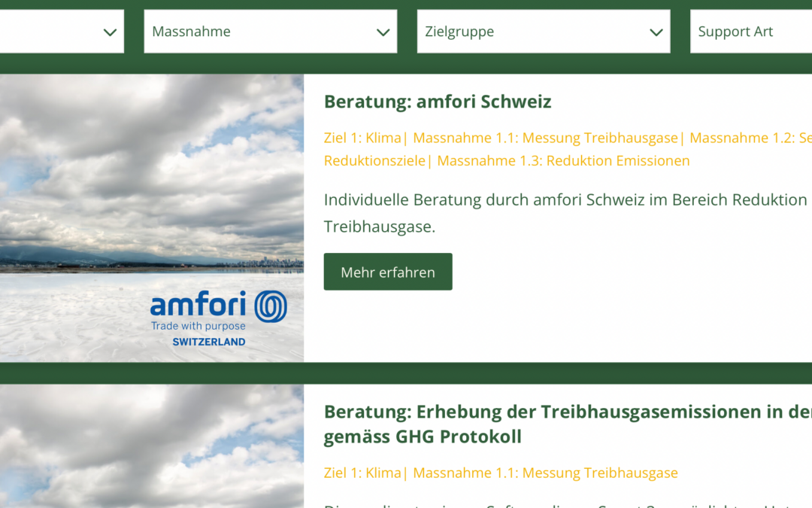Open the Massnahme dropdown filter
Screen dimensions: 812x508
pyautogui.click(x=271, y=31)
